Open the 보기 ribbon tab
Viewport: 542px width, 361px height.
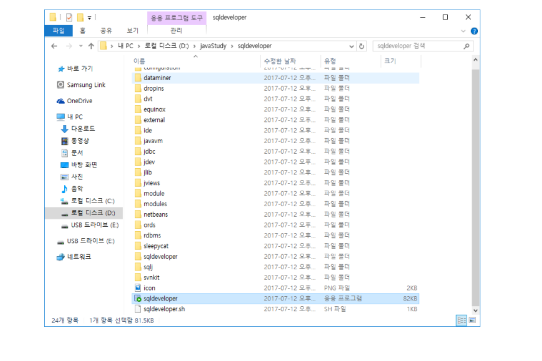(x=132, y=31)
